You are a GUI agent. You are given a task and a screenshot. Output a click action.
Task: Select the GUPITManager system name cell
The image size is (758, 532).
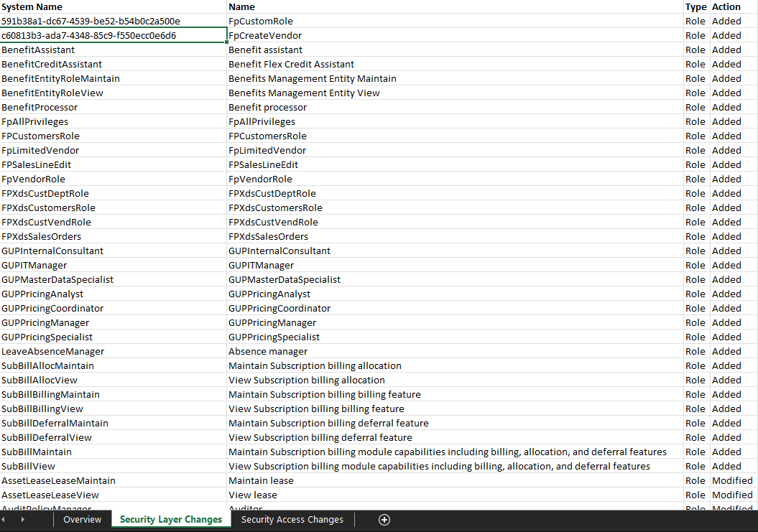pos(113,265)
